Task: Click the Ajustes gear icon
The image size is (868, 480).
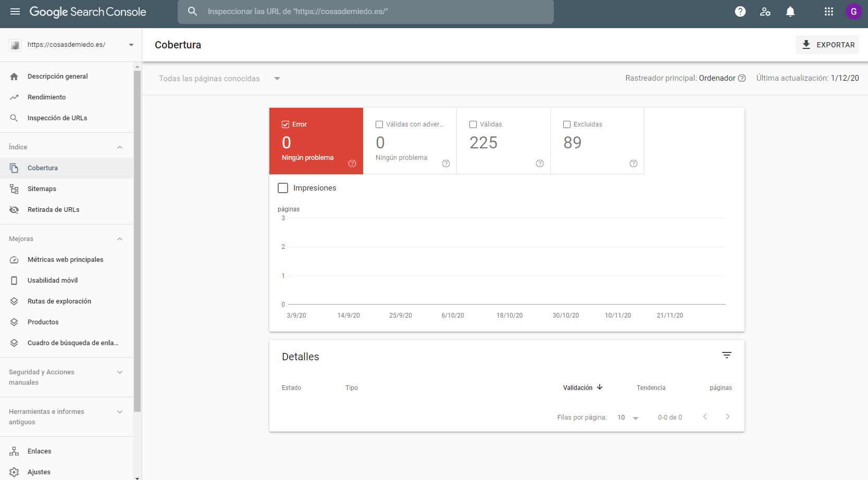Action: point(14,472)
